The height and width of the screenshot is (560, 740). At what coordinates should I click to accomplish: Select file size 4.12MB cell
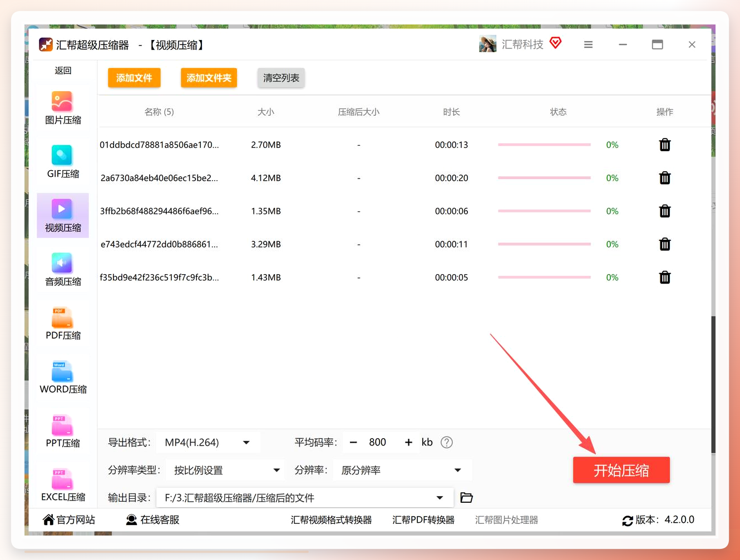coord(266,178)
